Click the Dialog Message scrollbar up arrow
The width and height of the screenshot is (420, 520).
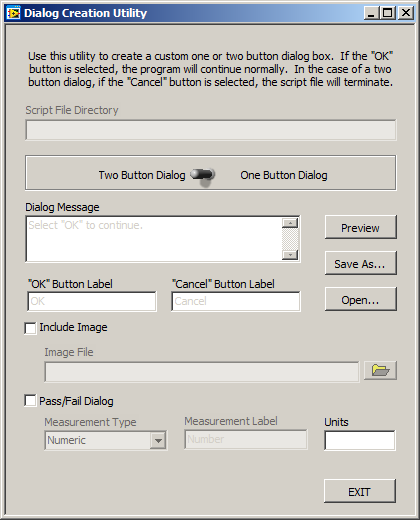tap(290, 223)
